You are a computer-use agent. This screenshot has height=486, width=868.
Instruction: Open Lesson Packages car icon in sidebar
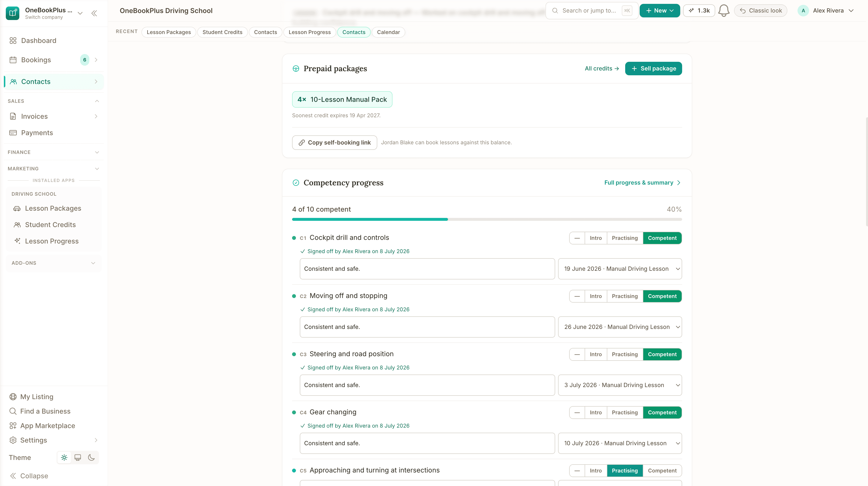[x=17, y=208]
